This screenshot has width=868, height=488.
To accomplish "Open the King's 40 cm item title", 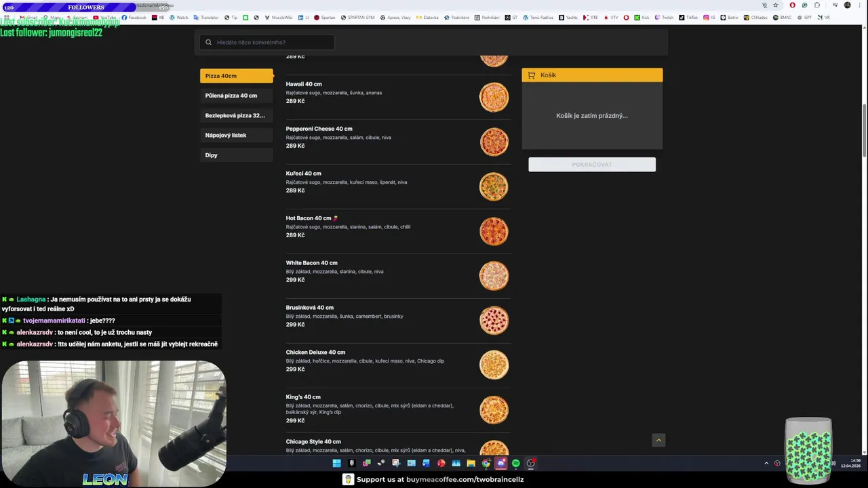I will click(x=303, y=397).
